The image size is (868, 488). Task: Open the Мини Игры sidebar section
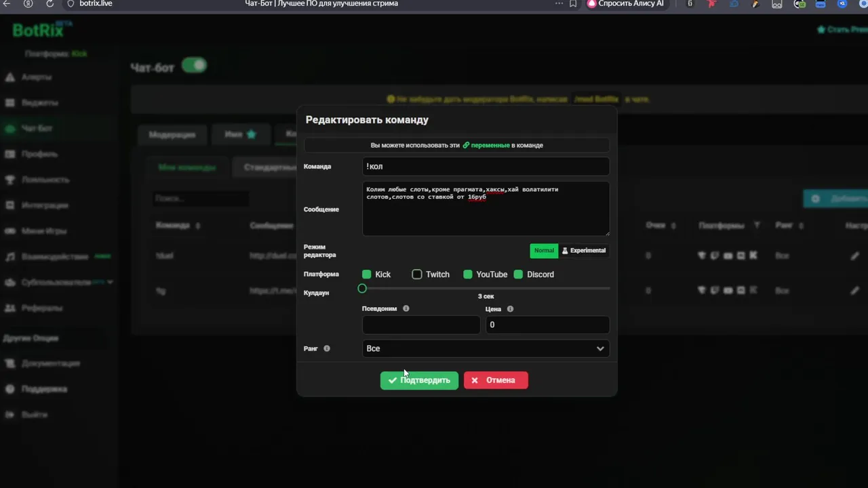(35, 231)
